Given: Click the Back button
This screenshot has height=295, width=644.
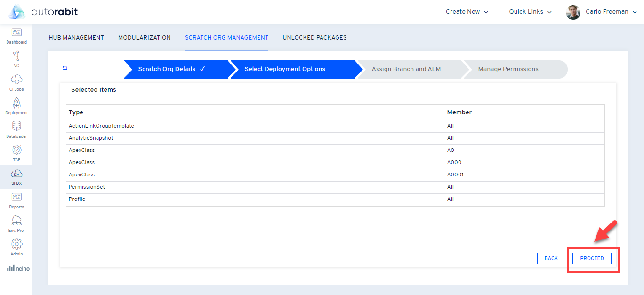Looking at the screenshot, I should (x=551, y=258).
